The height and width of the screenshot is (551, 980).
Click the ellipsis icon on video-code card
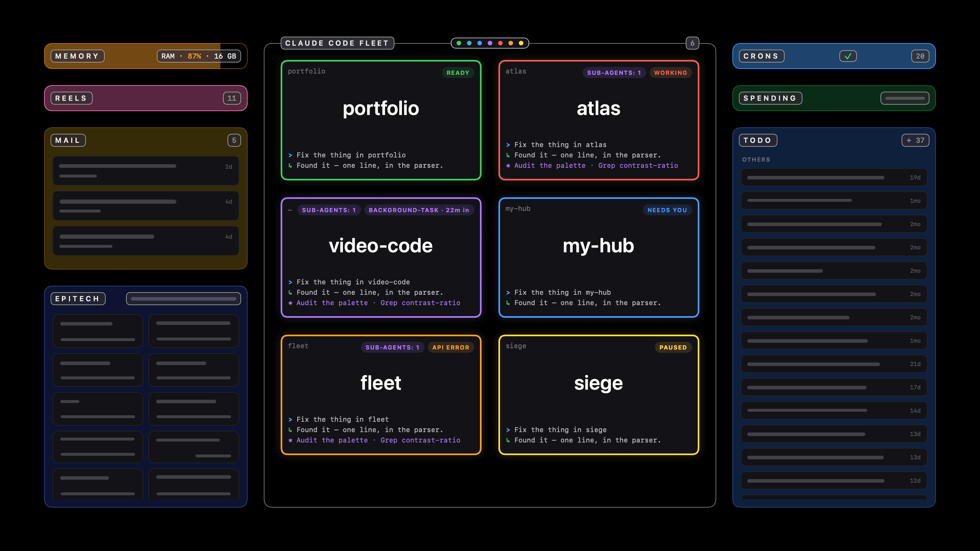(x=290, y=210)
